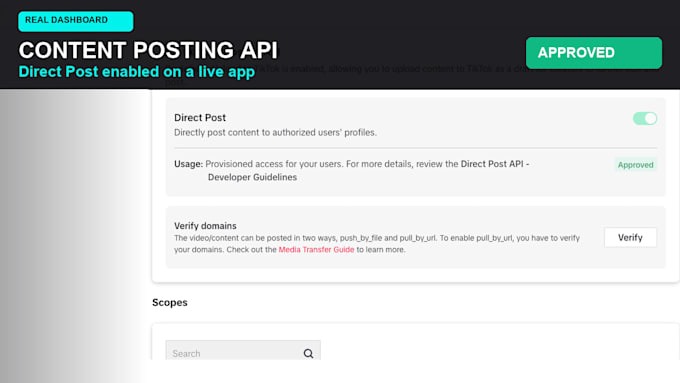Toggle the Direct Post switch off
Screen dimensions: 680x383
(645, 118)
